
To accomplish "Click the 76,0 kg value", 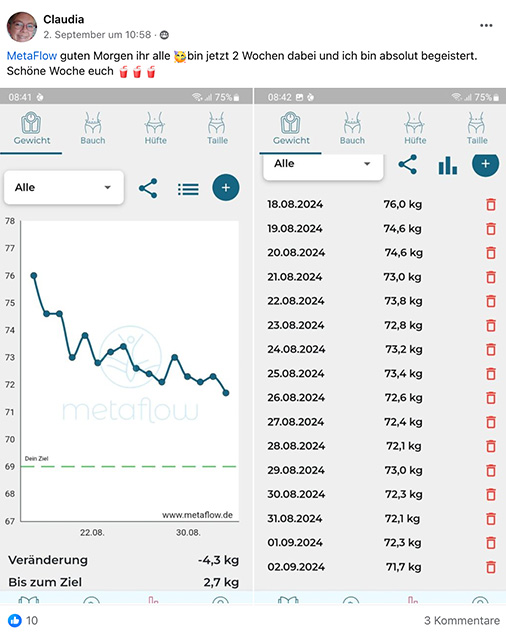I will click(402, 204).
